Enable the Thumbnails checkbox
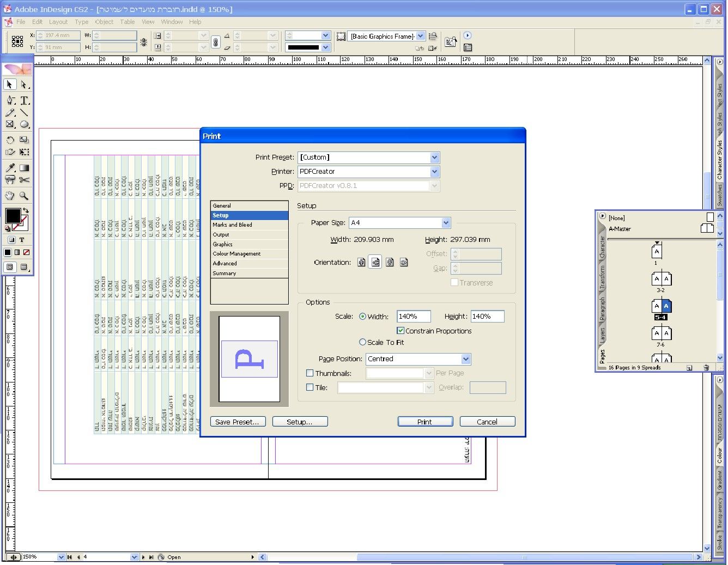The width and height of the screenshot is (728, 565). coord(310,373)
